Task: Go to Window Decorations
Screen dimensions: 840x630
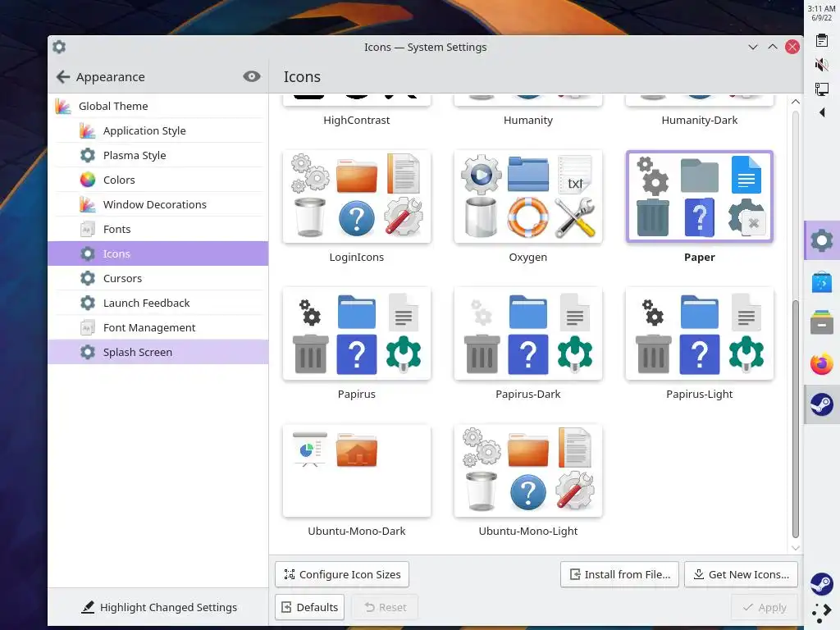Action: click(158, 204)
